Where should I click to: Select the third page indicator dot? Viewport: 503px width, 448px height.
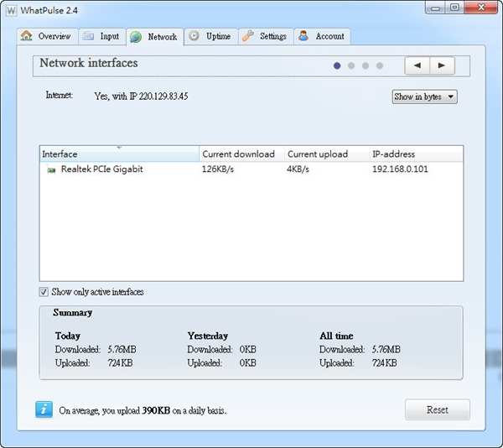click(x=366, y=65)
